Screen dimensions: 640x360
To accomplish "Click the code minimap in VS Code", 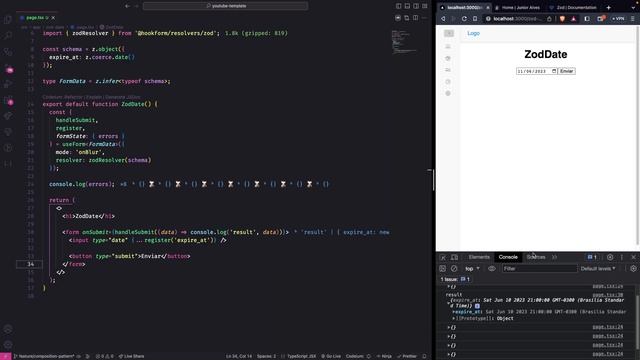I will (404, 42).
